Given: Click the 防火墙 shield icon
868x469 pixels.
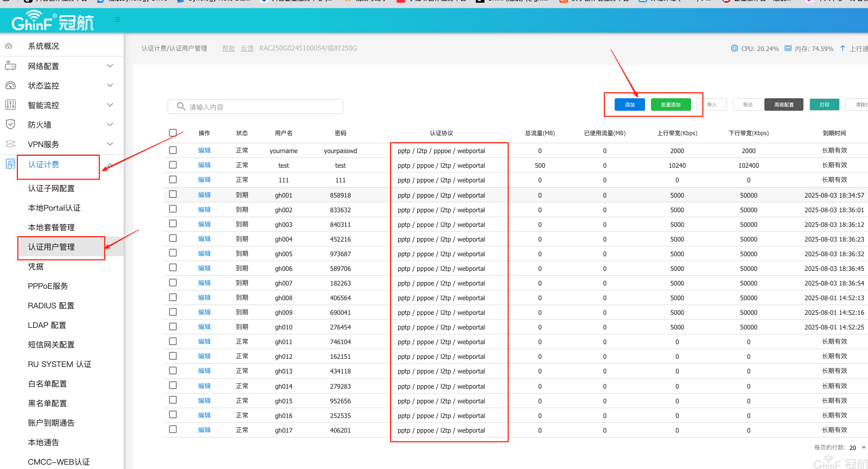Looking at the screenshot, I should [10, 124].
